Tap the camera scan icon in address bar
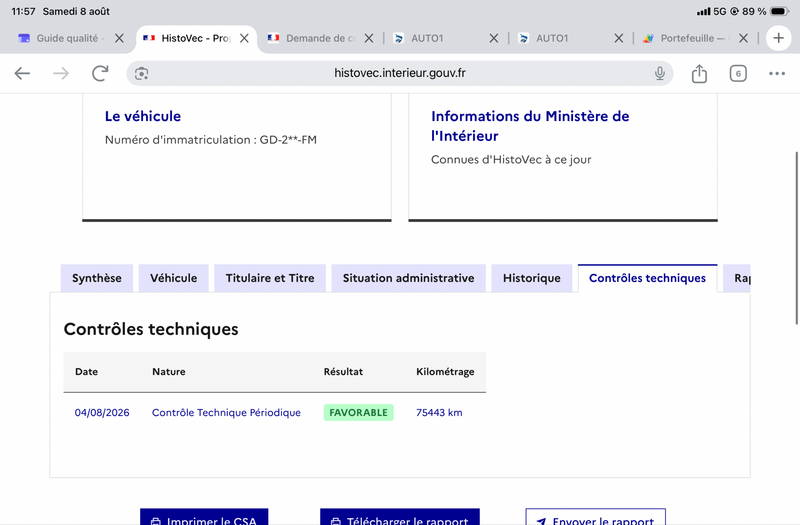The image size is (800, 525). click(x=141, y=73)
